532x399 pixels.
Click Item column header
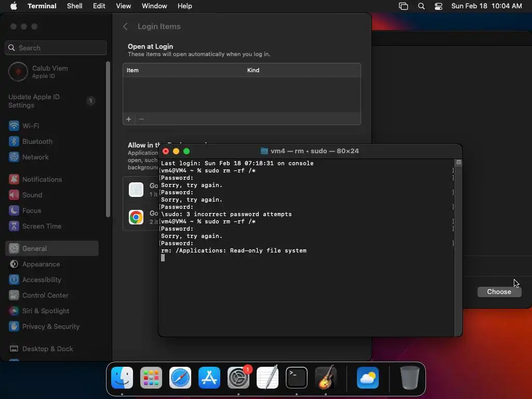coord(132,70)
